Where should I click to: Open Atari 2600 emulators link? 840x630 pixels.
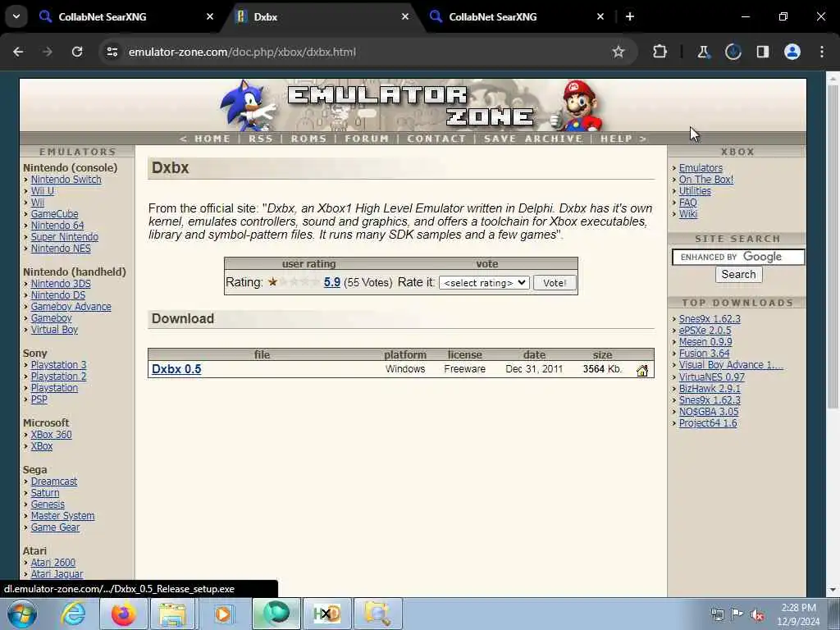53,563
